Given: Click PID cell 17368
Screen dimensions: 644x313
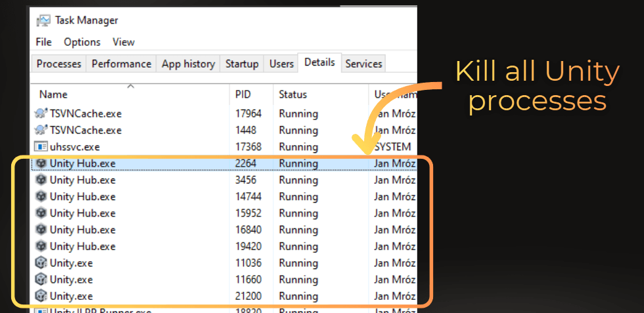Looking at the screenshot, I should [248, 147].
